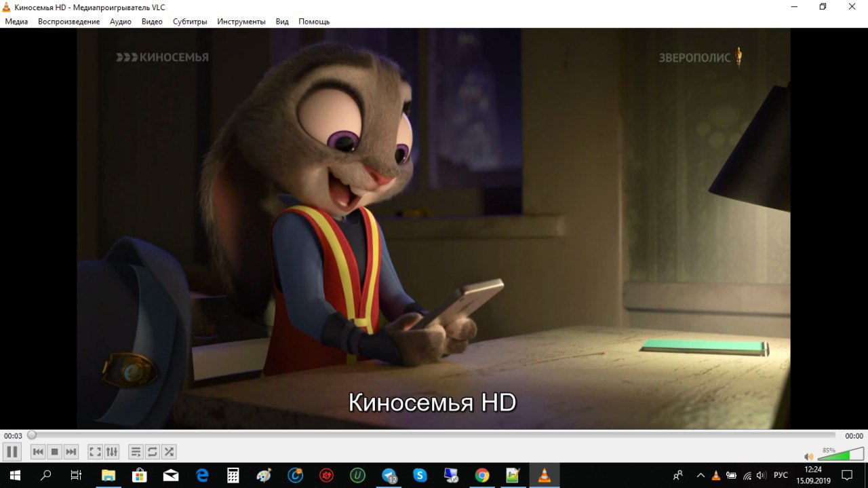Click VLC cone in system tray
This screenshot has height=488, width=868.
pyautogui.click(x=716, y=475)
